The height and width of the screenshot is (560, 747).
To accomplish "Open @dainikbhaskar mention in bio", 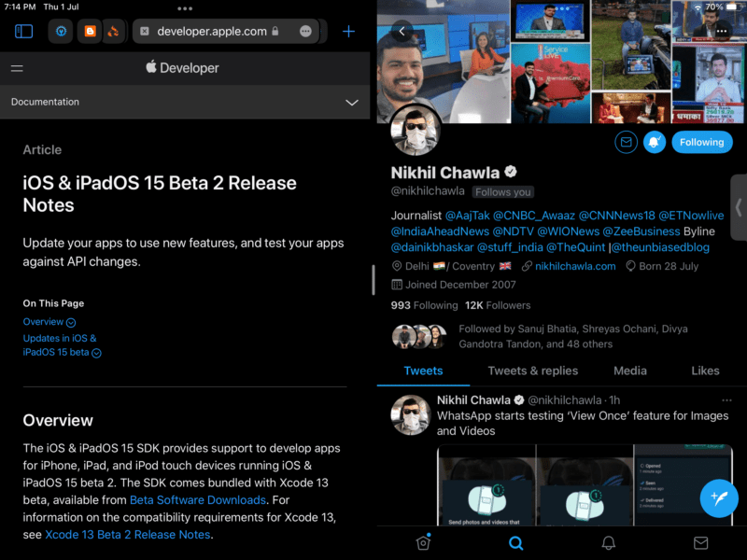I will [432, 247].
